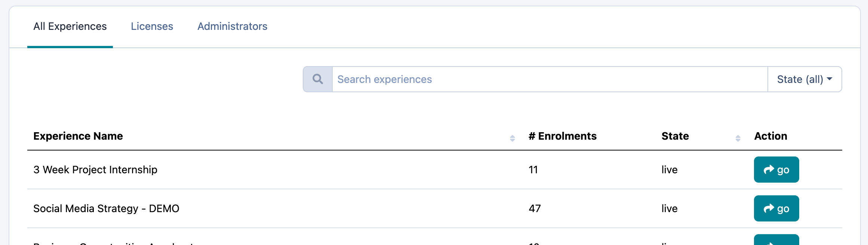This screenshot has width=868, height=245.
Task: Click live state of Social Media Strategy
Action: click(x=669, y=209)
